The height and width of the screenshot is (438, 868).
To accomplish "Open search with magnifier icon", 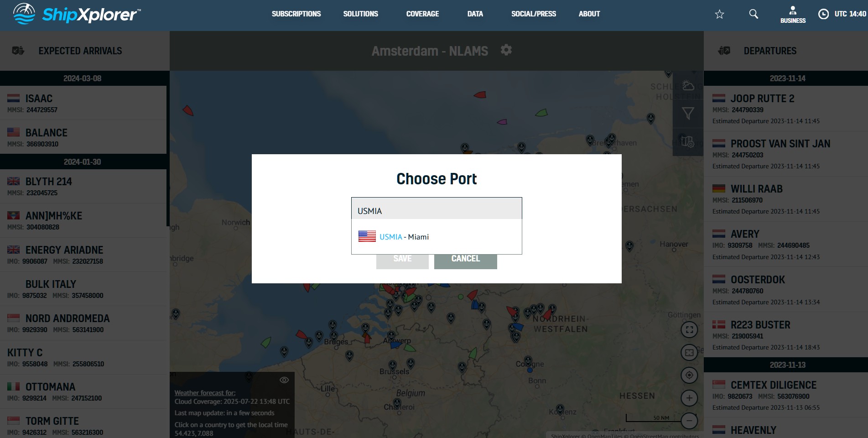I will [754, 14].
